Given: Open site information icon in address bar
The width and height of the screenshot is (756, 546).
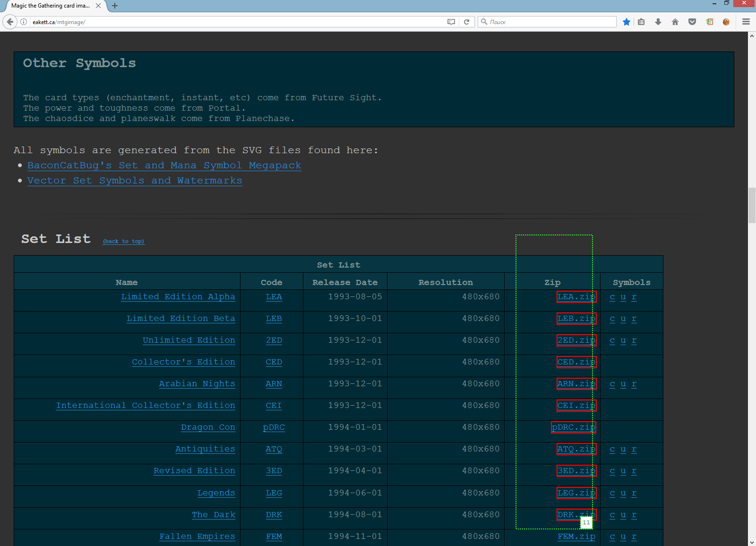Looking at the screenshot, I should coord(24,22).
